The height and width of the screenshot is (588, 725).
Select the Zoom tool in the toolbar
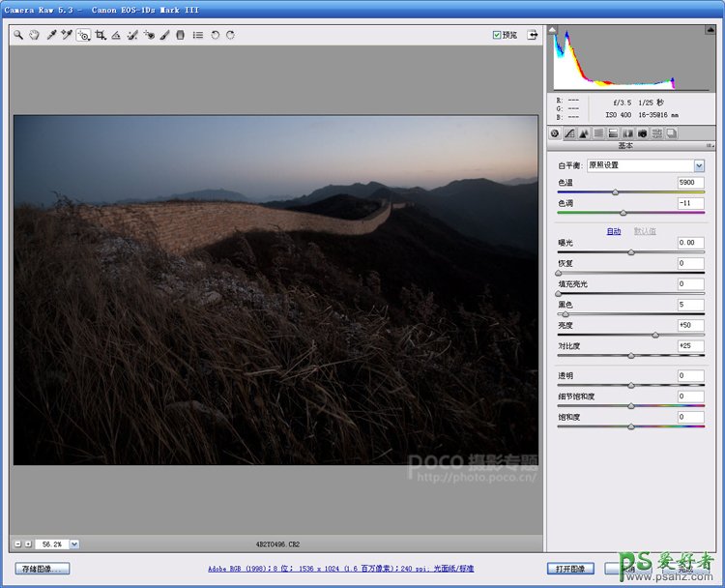[x=17, y=35]
